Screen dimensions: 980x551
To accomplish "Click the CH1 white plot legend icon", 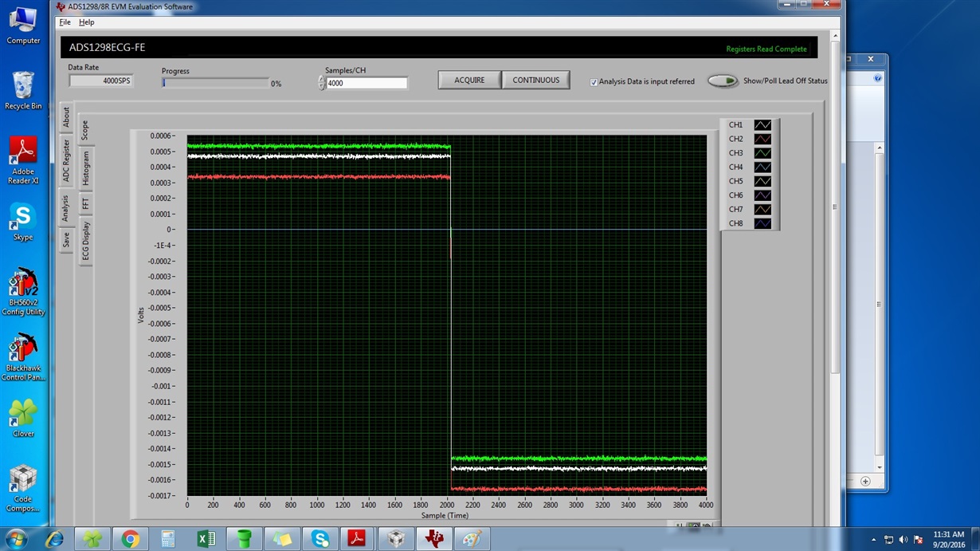I will coord(762,125).
